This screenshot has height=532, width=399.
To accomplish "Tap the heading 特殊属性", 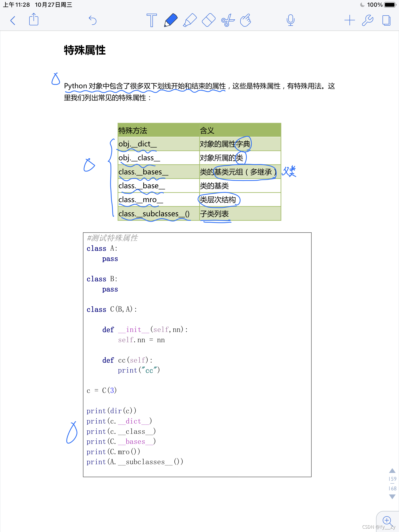I will pos(85,50).
